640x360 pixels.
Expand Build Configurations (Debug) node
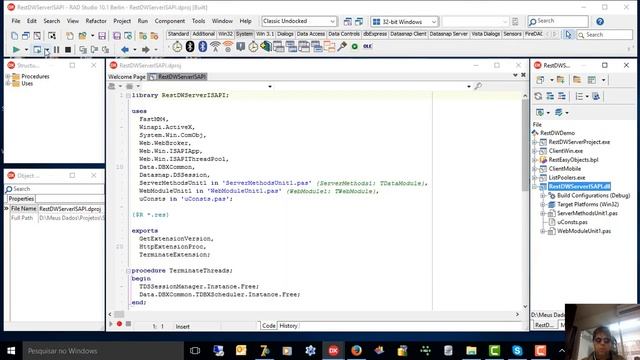[x=543, y=196]
